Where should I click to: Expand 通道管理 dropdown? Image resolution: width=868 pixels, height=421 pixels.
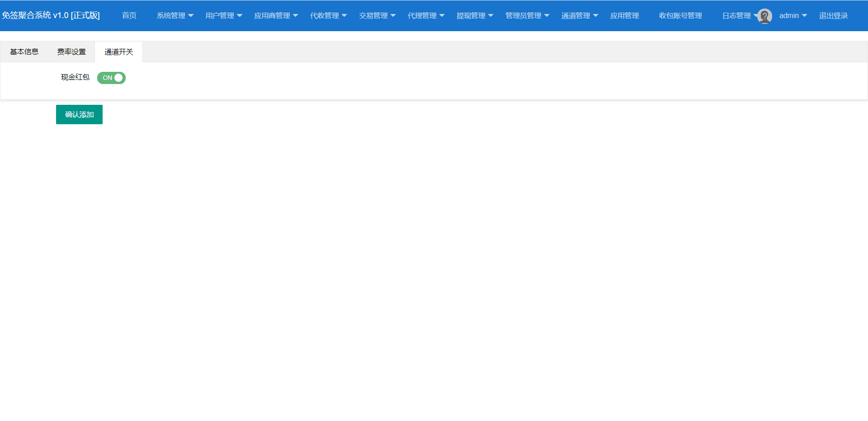[580, 15]
